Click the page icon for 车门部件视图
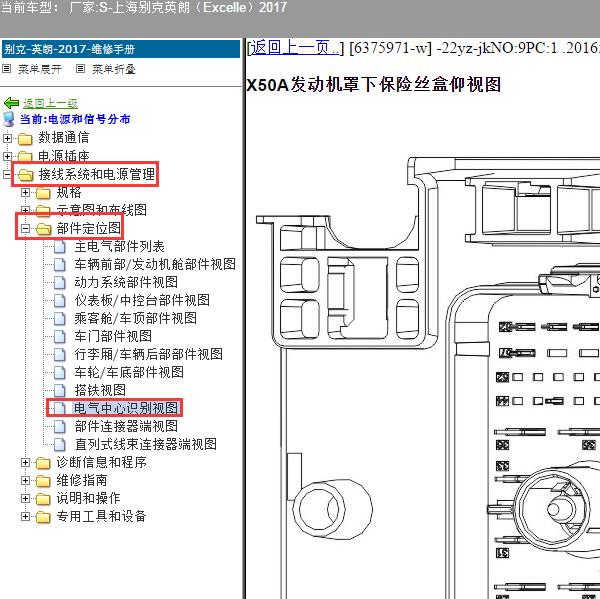Screen dimensions: 600x599 pyautogui.click(x=60, y=336)
